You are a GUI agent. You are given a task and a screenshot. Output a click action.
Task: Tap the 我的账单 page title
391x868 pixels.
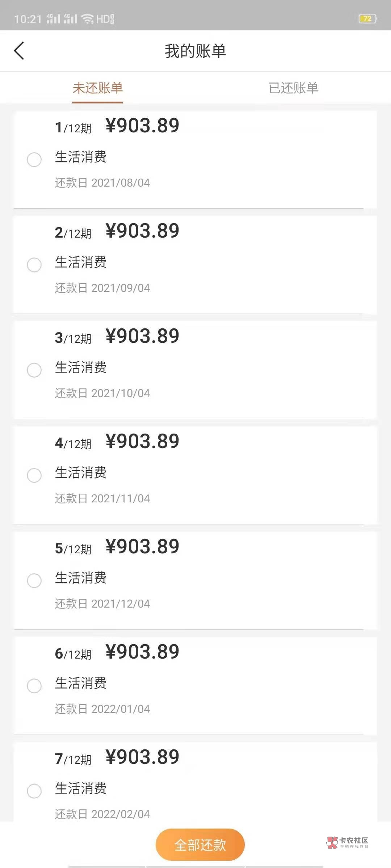tap(195, 51)
